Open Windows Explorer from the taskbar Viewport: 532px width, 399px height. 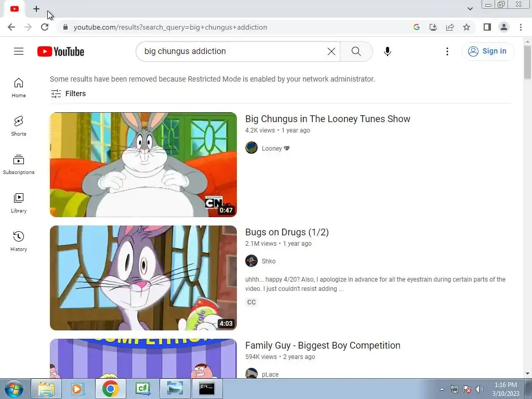[46, 389]
